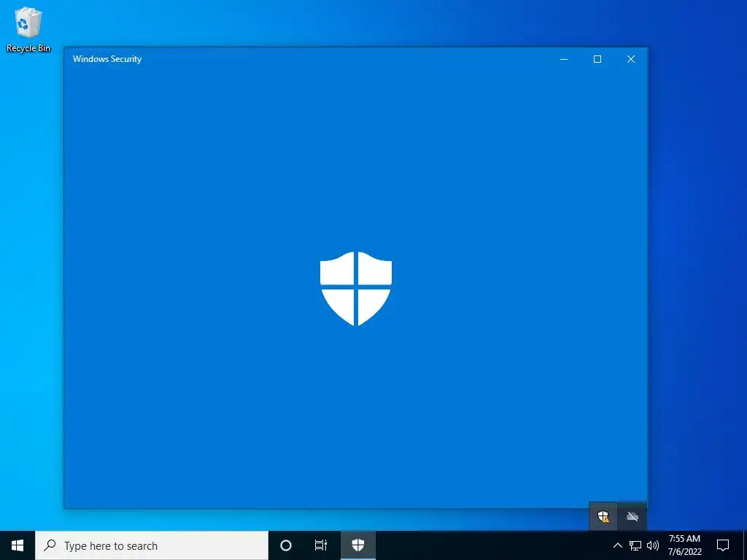Click the Show desktop sliver at taskbar end
747x560 pixels.
(745, 545)
